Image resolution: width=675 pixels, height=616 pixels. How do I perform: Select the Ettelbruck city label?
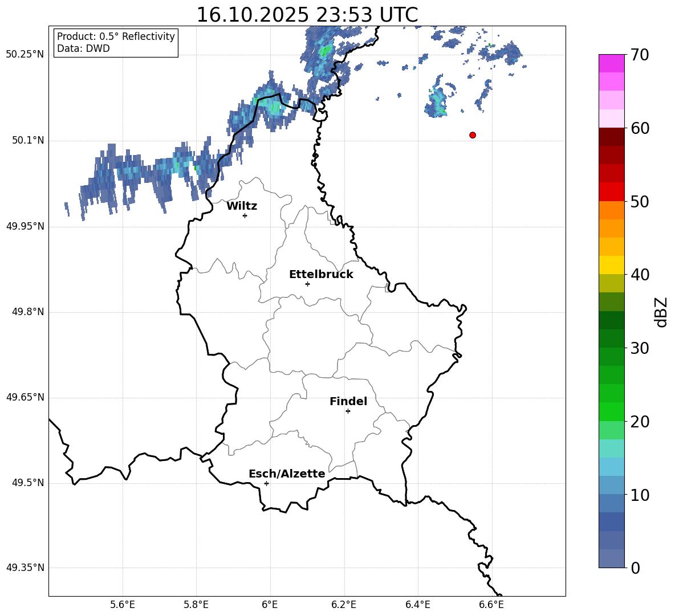pyautogui.click(x=321, y=275)
